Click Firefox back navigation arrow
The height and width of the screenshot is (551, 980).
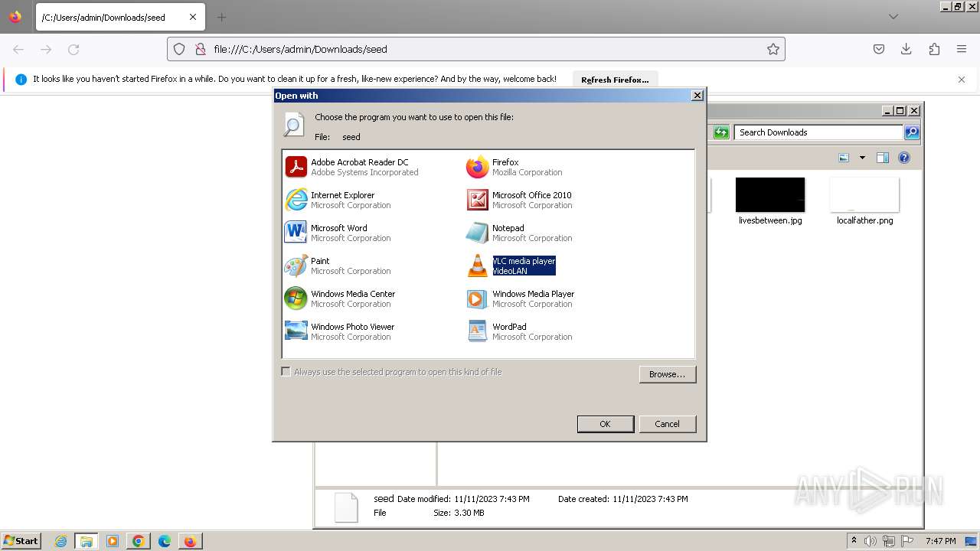[18, 49]
